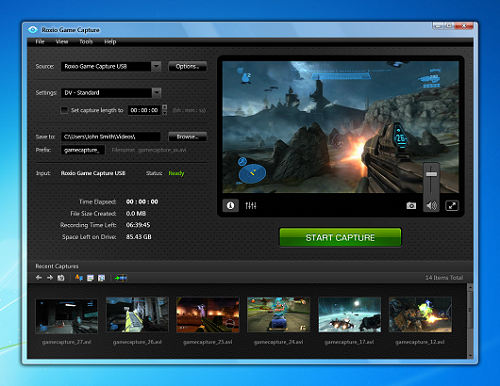The image size is (500, 386).
Task: Click the thumbnail view icon in the captures toolbar
Action: [x=101, y=278]
